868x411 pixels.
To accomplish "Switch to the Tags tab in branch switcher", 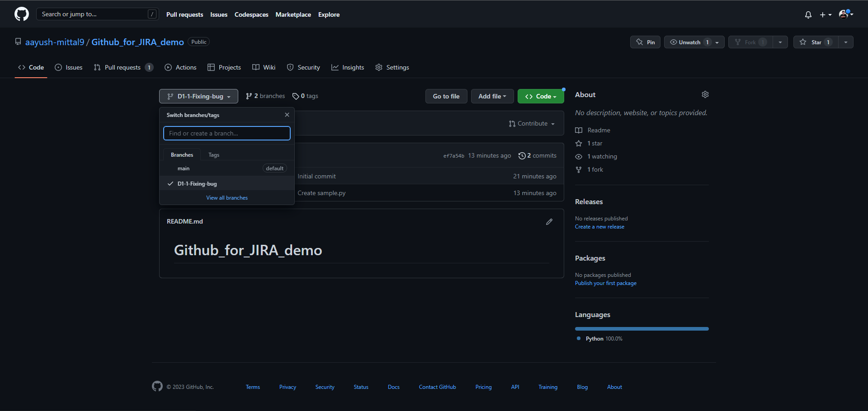I will (213, 154).
